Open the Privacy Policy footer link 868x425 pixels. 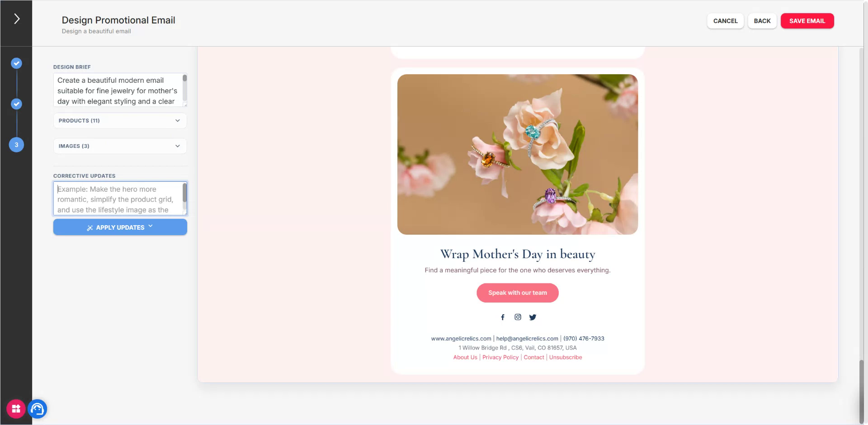click(500, 357)
